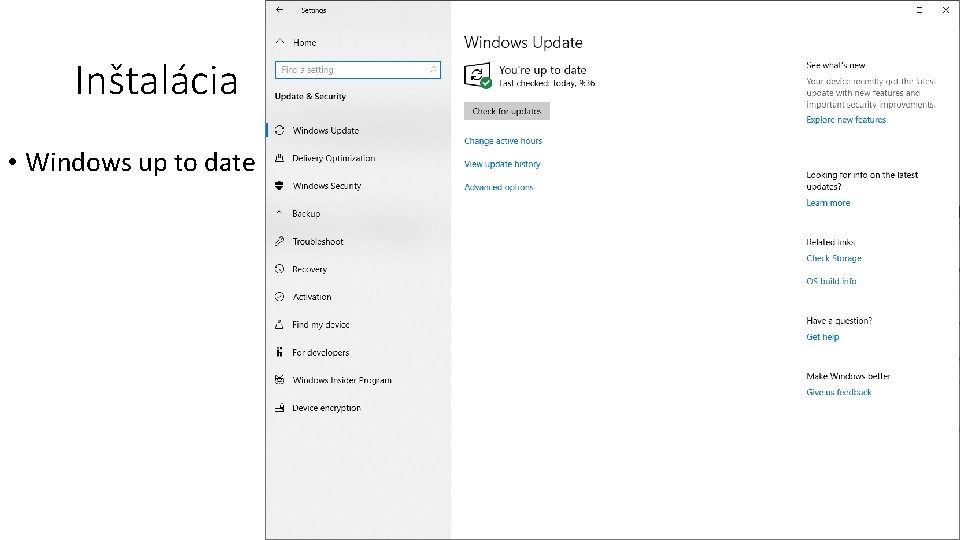Image resolution: width=960 pixels, height=540 pixels.
Task: Open View update history link
Action: pyautogui.click(x=502, y=164)
